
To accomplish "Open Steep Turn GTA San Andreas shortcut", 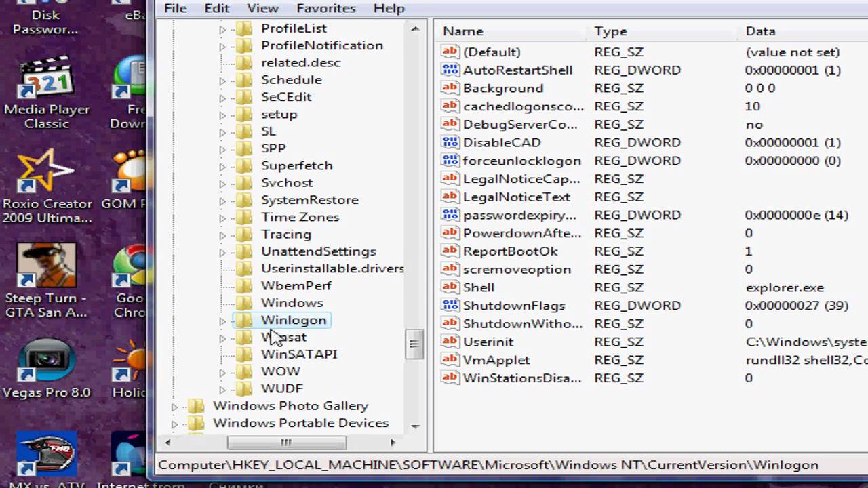I will point(47,281).
